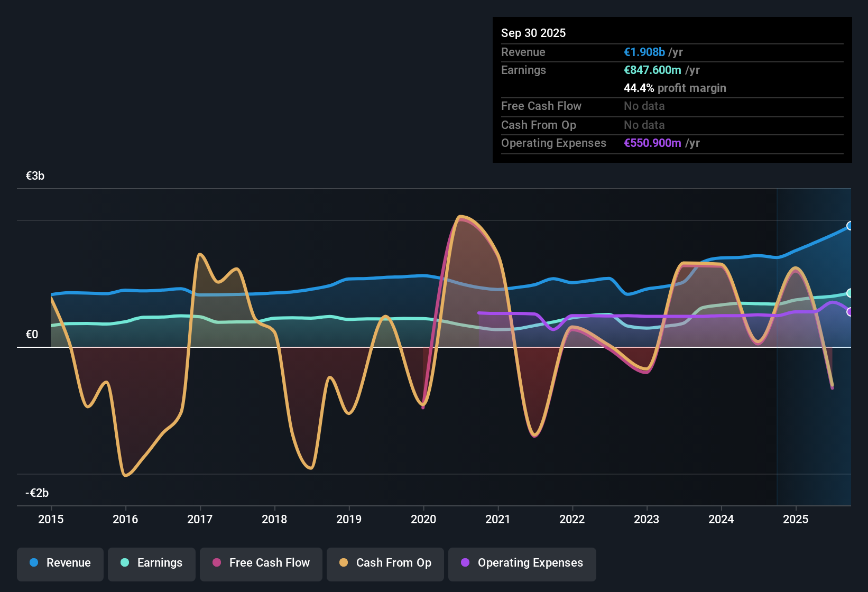868x592 pixels.
Task: Click the blue Revenue legend dot
Action: pyautogui.click(x=33, y=563)
